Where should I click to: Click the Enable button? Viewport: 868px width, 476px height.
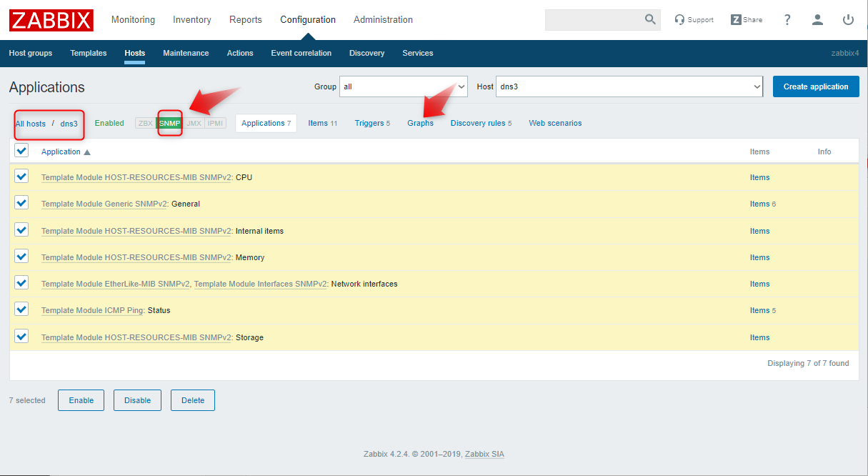[81, 400]
